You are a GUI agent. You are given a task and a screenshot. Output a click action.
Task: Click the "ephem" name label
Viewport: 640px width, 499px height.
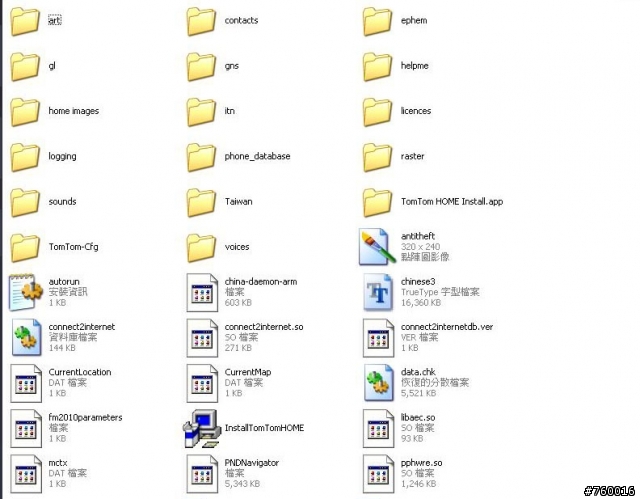coord(414,20)
